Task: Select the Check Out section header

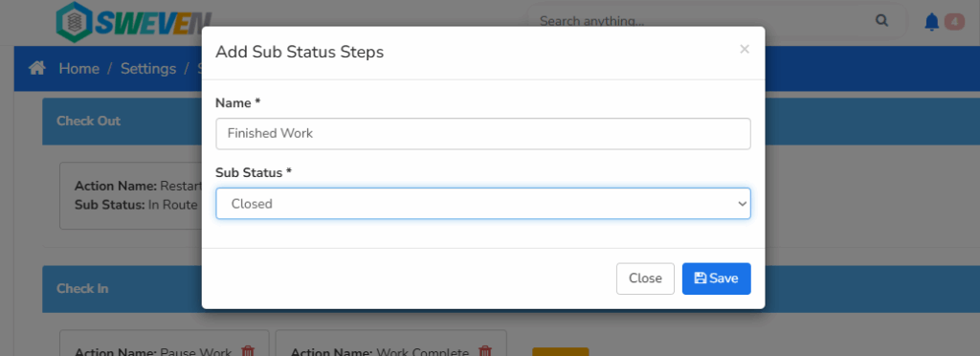Action: pyautogui.click(x=122, y=122)
